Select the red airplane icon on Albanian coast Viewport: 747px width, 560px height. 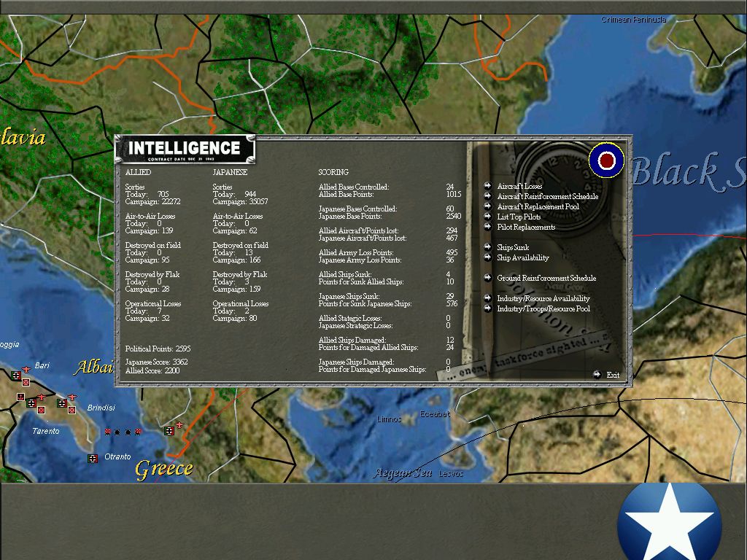[x=179, y=425]
